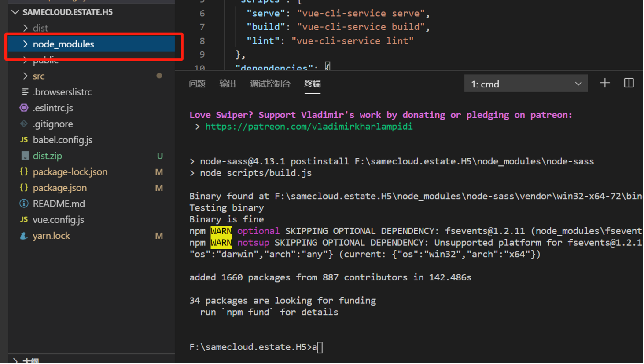Screen dimensions: 644x364
Task: Split the terminal with split icon
Action: click(629, 83)
